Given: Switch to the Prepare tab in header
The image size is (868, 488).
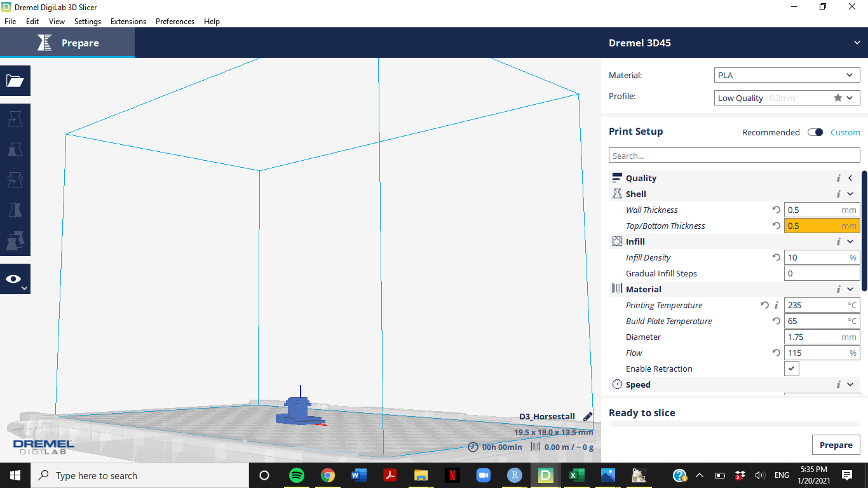Looking at the screenshot, I should pyautogui.click(x=67, y=43).
